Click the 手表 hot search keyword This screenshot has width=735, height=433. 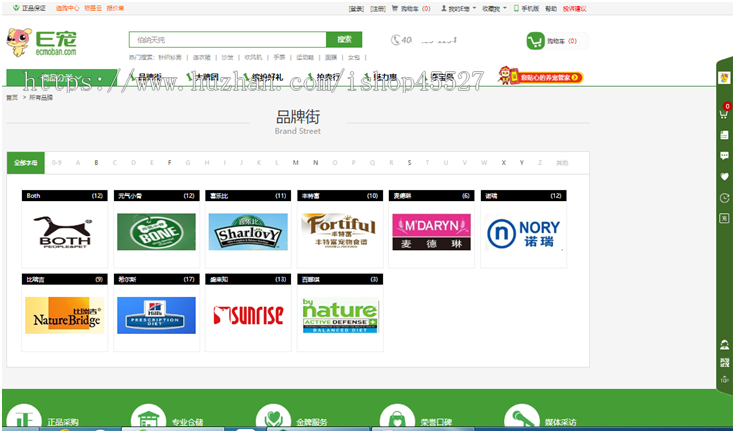pyautogui.click(x=279, y=57)
